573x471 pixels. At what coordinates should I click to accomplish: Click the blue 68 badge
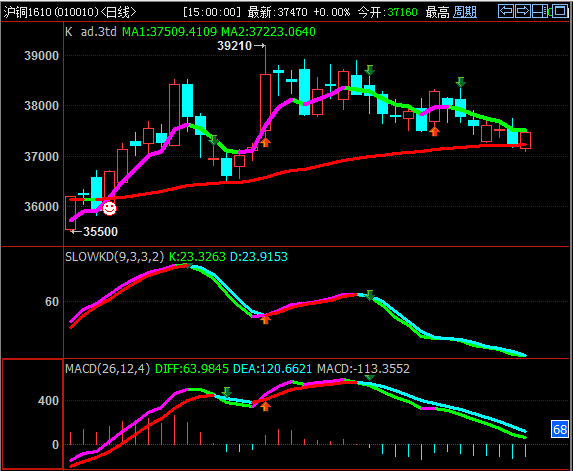[560, 429]
